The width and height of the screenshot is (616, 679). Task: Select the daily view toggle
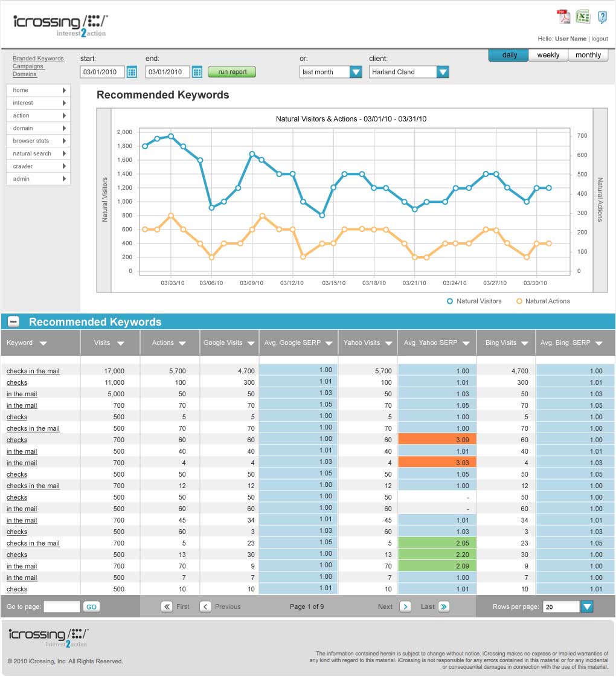(x=509, y=55)
